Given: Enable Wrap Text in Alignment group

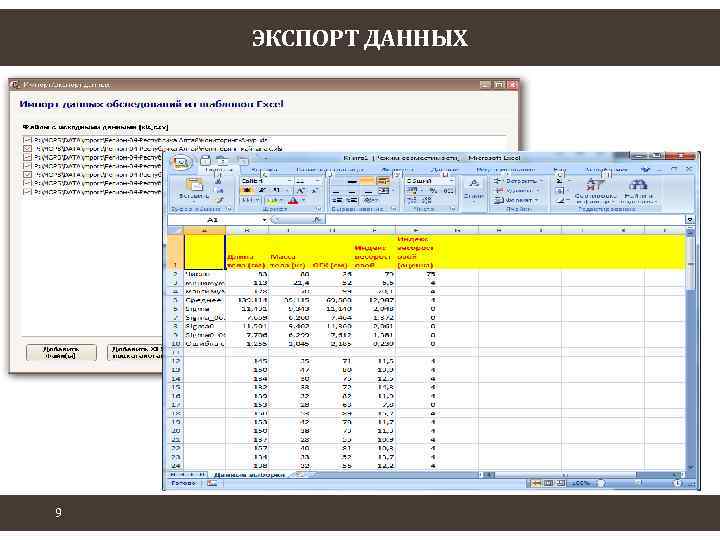Looking at the screenshot, I should [x=382, y=181].
